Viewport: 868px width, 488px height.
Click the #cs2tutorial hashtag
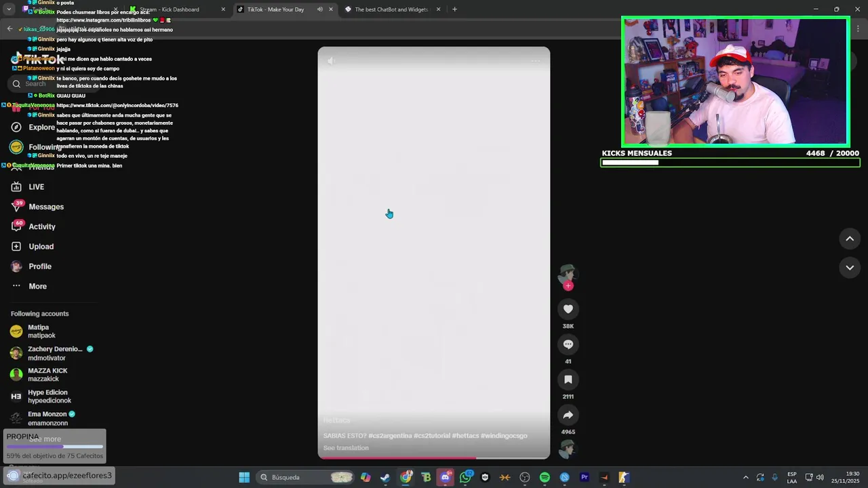click(x=432, y=436)
